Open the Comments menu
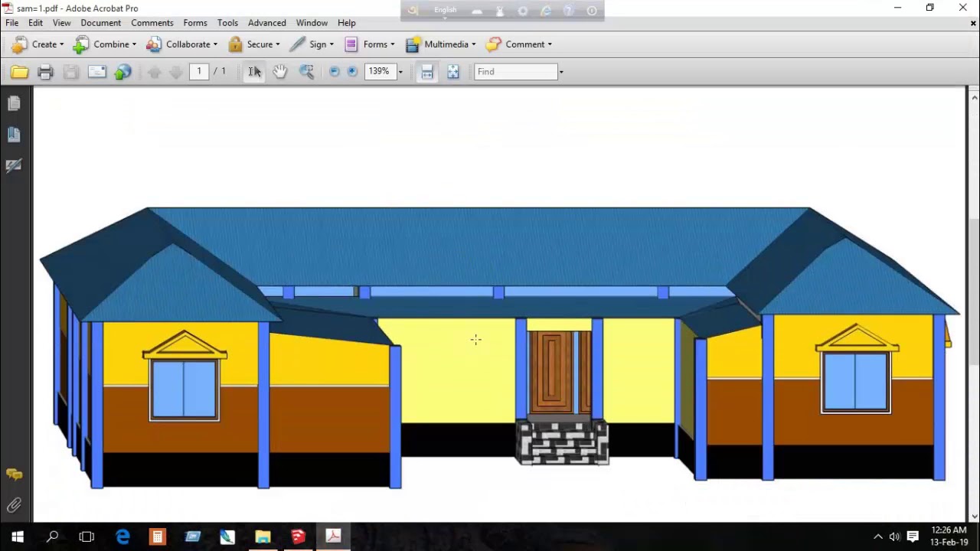This screenshot has height=551, width=980. [152, 23]
